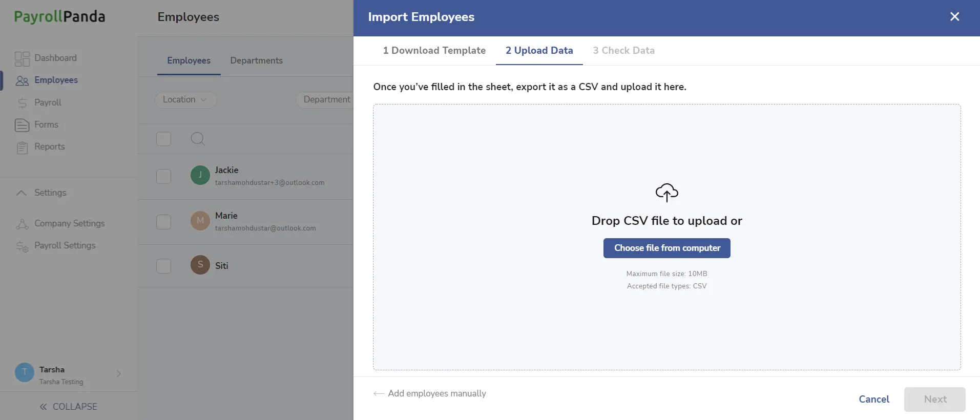Click Siti's employee name
The width and height of the screenshot is (980, 420).
click(x=221, y=266)
